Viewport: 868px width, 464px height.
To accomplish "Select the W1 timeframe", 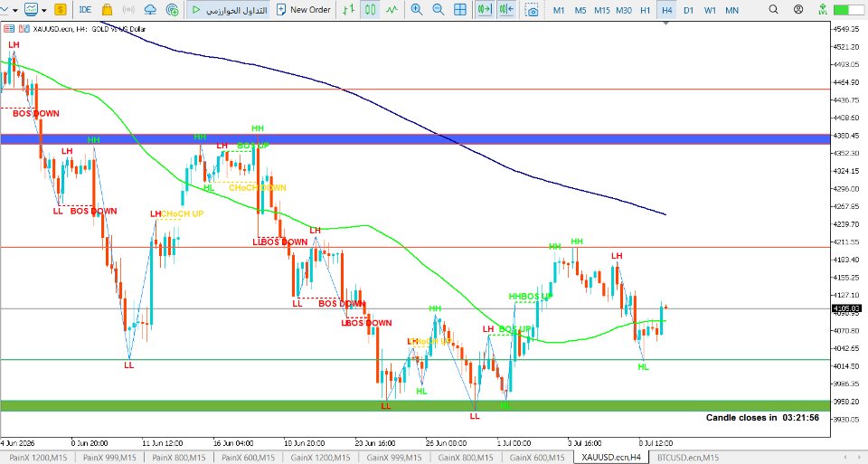I will (x=711, y=10).
